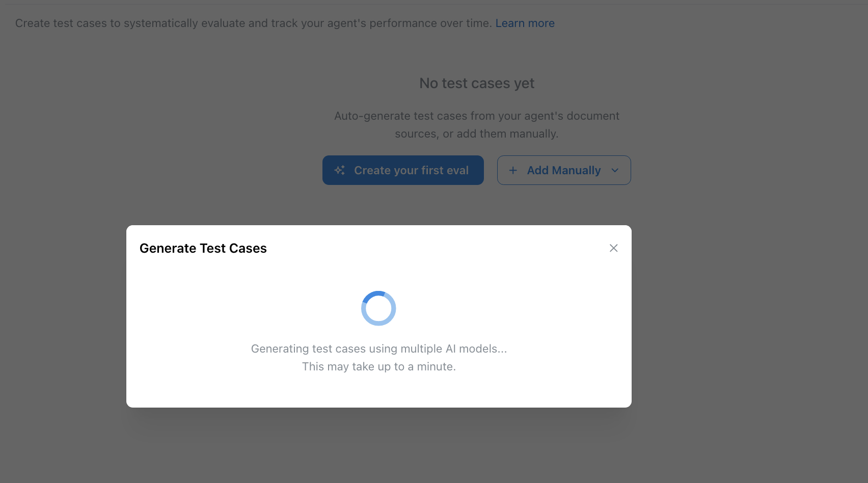Viewport: 868px width, 483px height.
Task: Click the "Generating test cases using multiple AI models" message
Action: coord(378,349)
